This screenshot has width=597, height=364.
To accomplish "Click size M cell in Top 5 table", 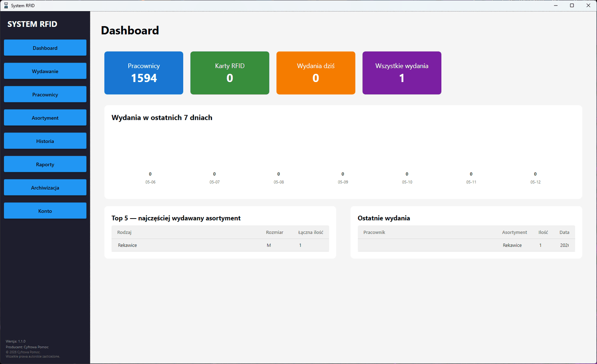I will (x=269, y=245).
